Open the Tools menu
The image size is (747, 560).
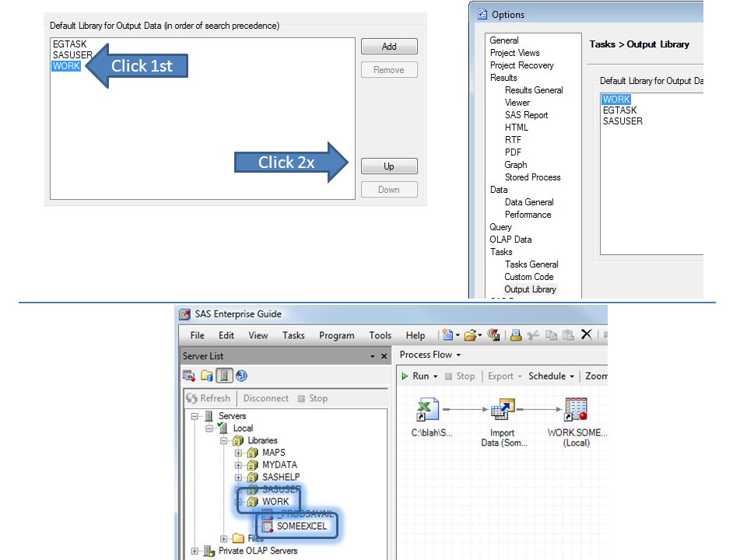[x=381, y=335]
